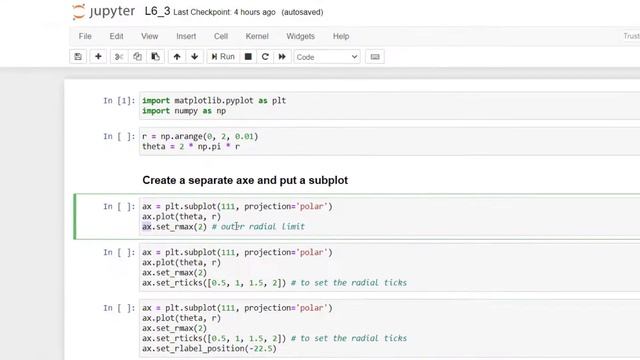The width and height of the screenshot is (640, 360).
Task: Insert a cell below with plus icon
Action: pos(98,57)
